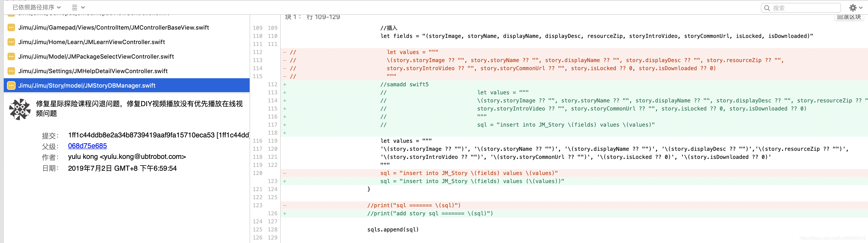Click removed //print("sql ======= line
The height and width of the screenshot is (243, 868).
[x=414, y=205]
